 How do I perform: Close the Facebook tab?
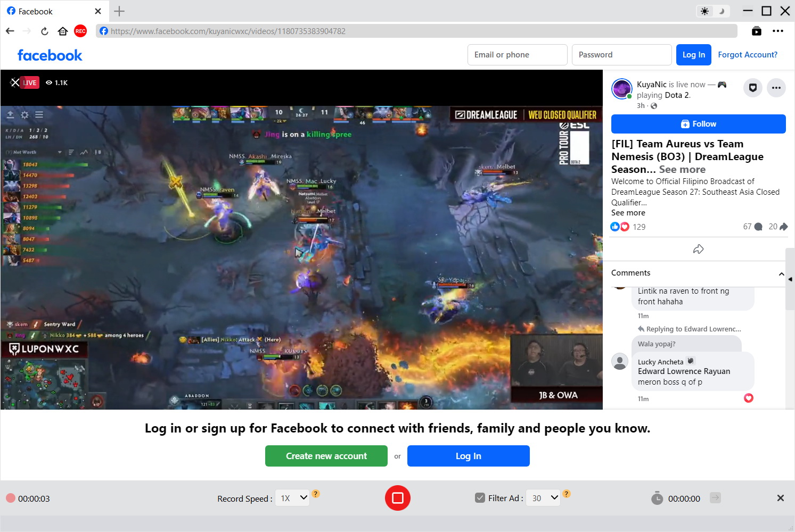pos(97,11)
